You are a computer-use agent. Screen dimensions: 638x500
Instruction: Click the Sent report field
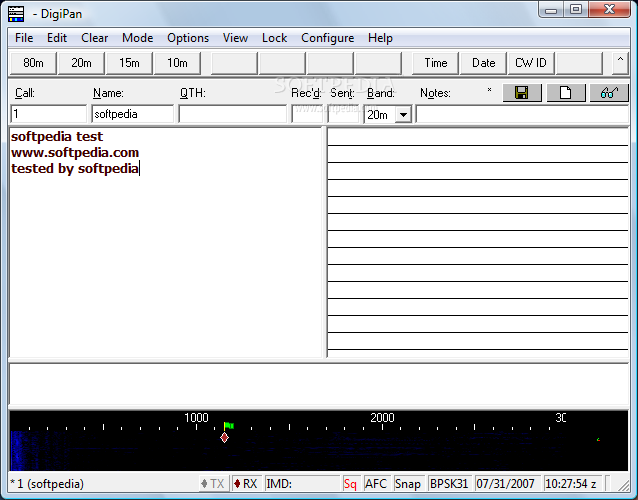(x=343, y=114)
